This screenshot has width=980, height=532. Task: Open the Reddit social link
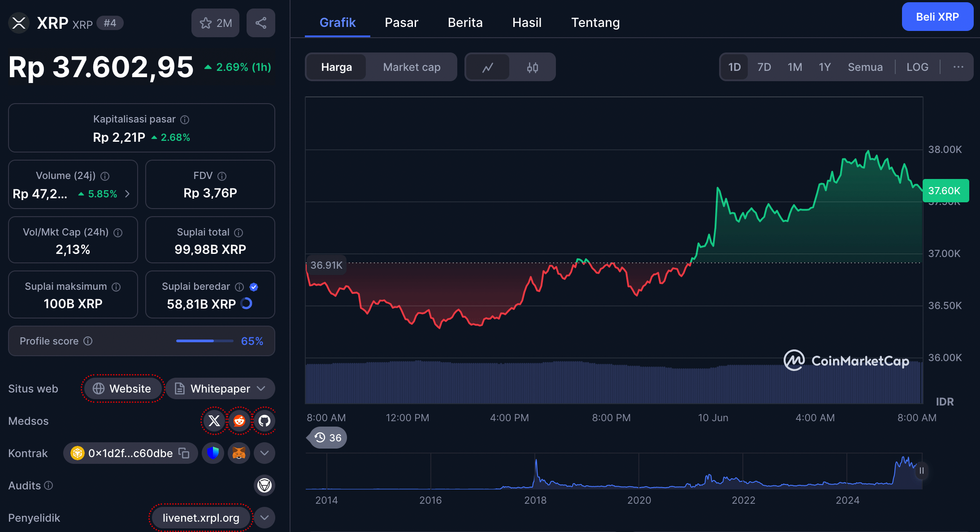pos(239,421)
